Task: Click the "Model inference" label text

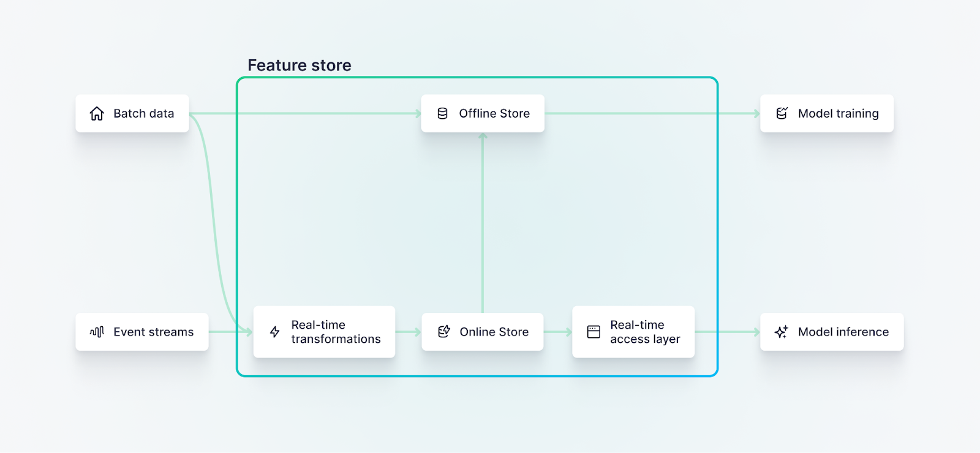Action: click(843, 332)
